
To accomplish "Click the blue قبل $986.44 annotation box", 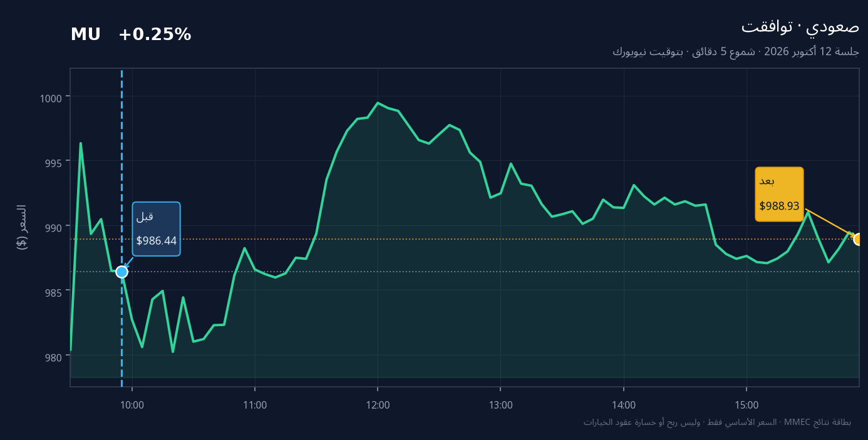I will pos(156,228).
